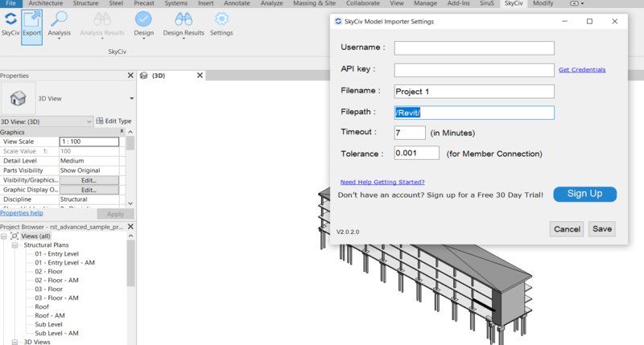The height and width of the screenshot is (345, 644).
Task: Open Analysis tool dropdown arrow
Action: coord(59,39)
